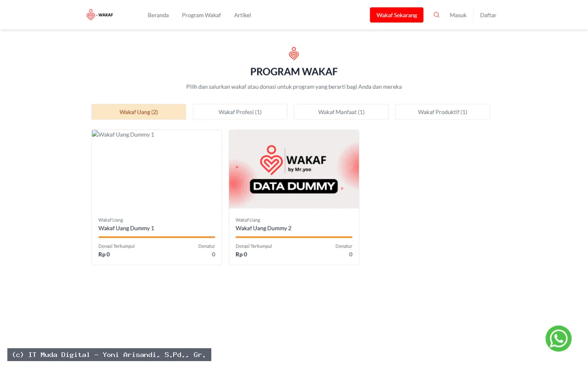The image size is (588, 368).
Task: Open the search magnifier icon
Action: 436,15
